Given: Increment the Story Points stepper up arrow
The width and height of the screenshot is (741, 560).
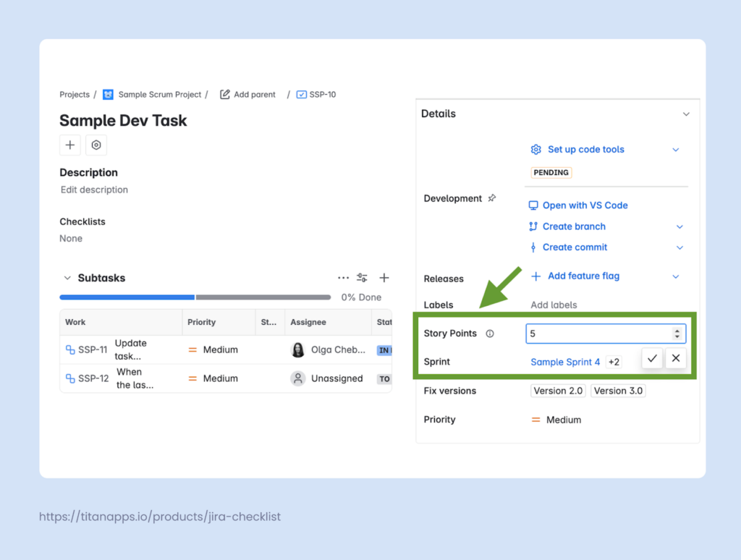Looking at the screenshot, I should coord(677,331).
